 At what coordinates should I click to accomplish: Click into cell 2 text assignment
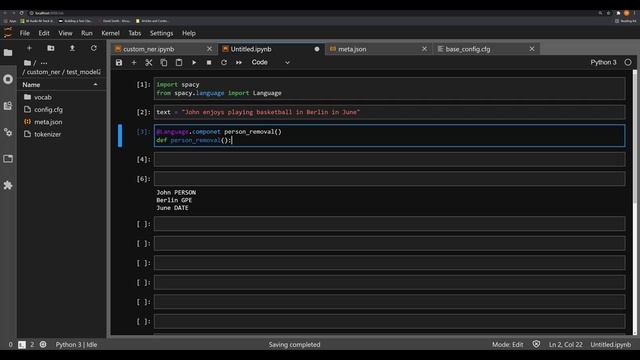point(389,112)
